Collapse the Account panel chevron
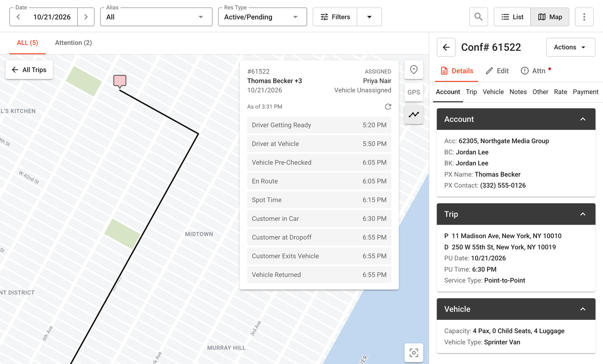603x364 pixels. [583, 119]
